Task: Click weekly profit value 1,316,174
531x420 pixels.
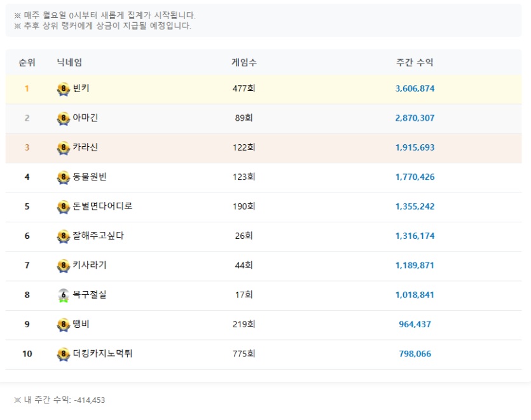Action: [415, 236]
